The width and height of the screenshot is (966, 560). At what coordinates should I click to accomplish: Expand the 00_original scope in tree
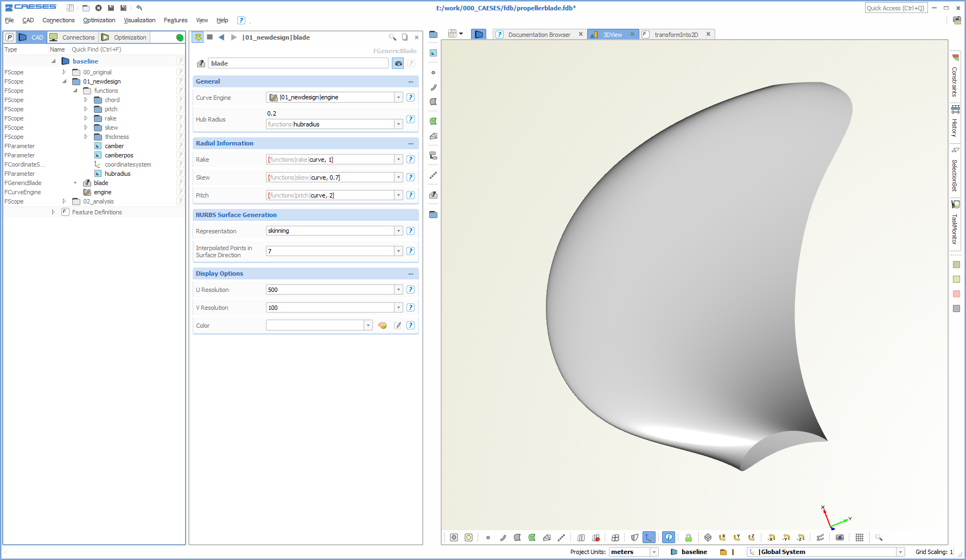[x=64, y=72]
